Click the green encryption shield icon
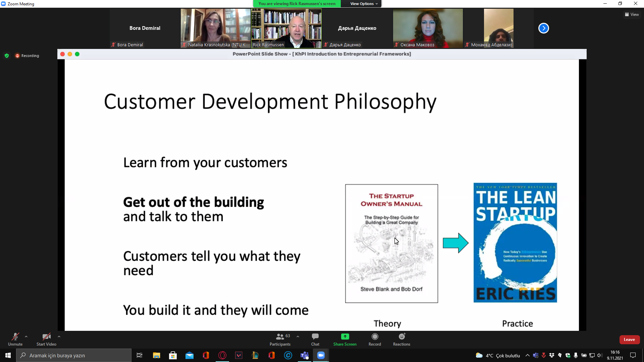 coord(7,56)
